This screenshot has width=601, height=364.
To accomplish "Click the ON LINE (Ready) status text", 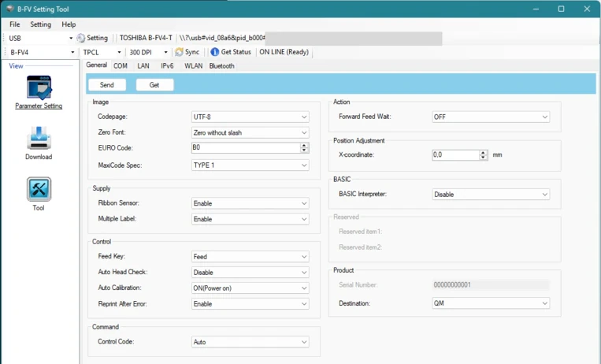I will [x=284, y=52].
